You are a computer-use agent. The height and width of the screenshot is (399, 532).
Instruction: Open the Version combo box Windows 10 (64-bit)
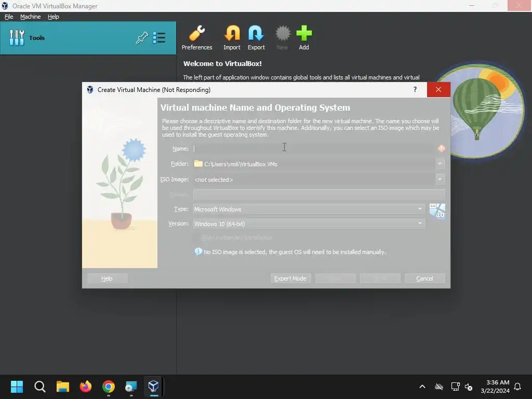click(309, 223)
